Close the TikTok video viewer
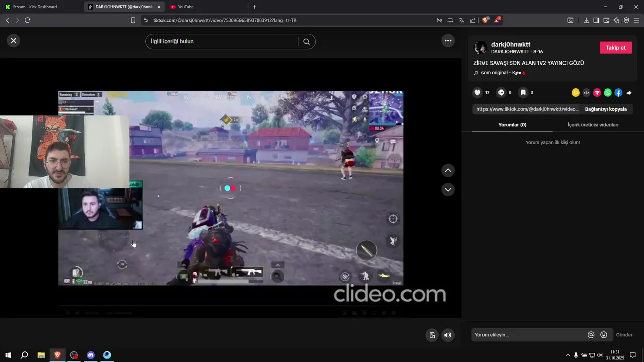This screenshot has width=644, height=362. point(14,41)
